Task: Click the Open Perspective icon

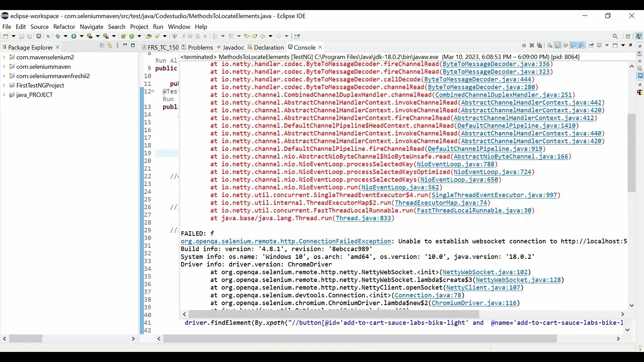Action: coord(628,36)
